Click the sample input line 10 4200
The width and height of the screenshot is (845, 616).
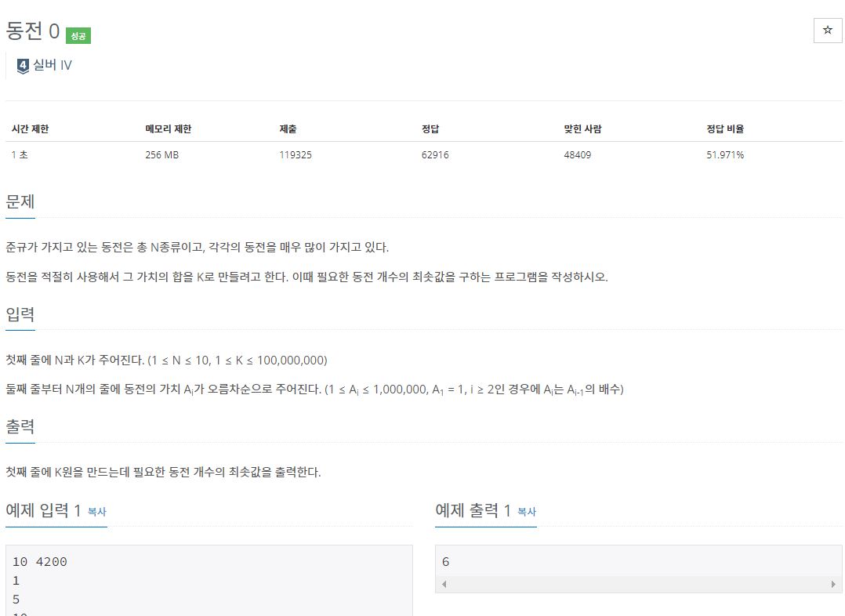(40, 562)
